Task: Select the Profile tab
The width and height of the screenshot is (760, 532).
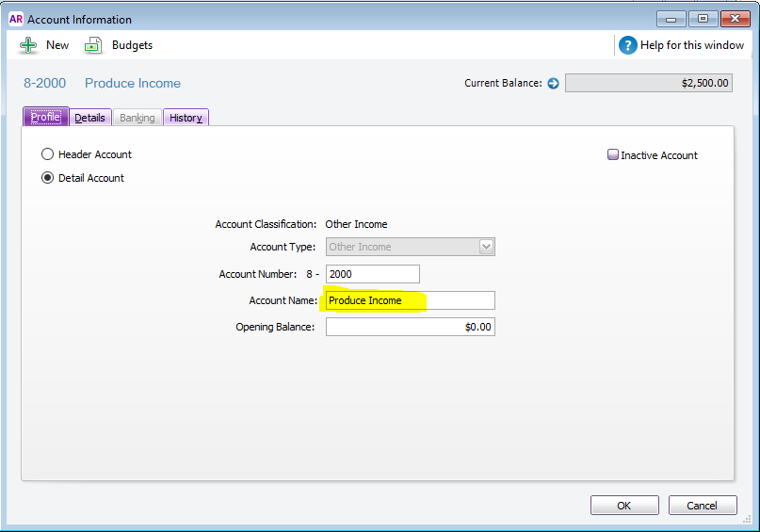Action: tap(45, 118)
